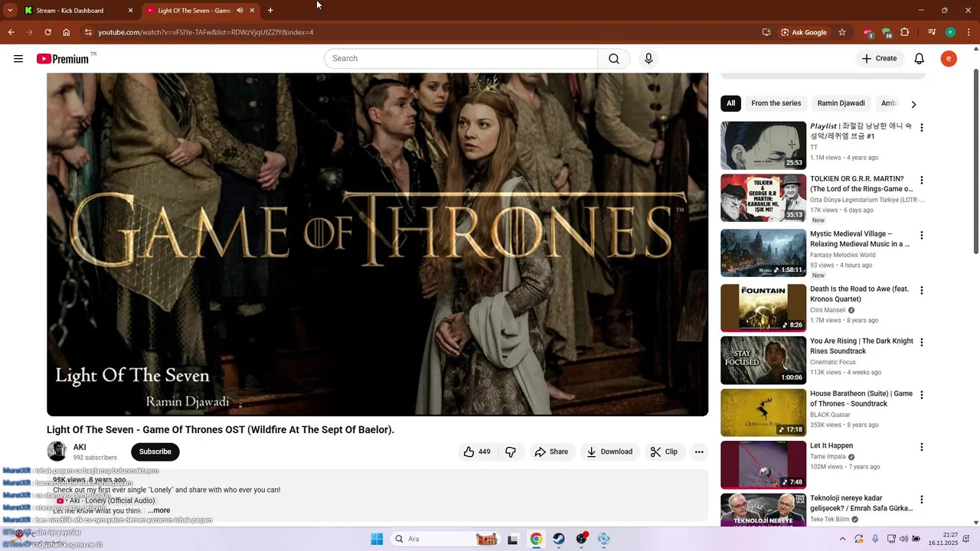Open the Chrome profile avatar
This screenshot has height=551, width=980.
pos(950,32)
